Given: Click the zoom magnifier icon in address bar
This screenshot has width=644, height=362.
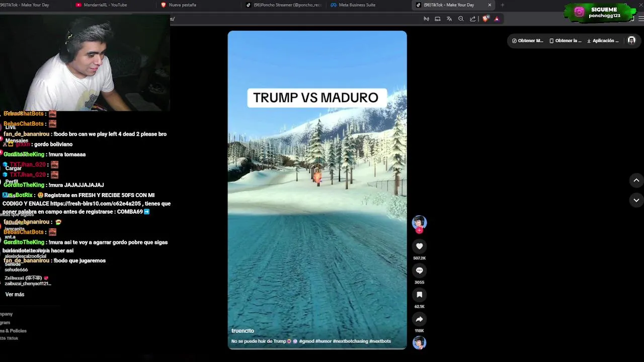Looking at the screenshot, I should [461, 19].
